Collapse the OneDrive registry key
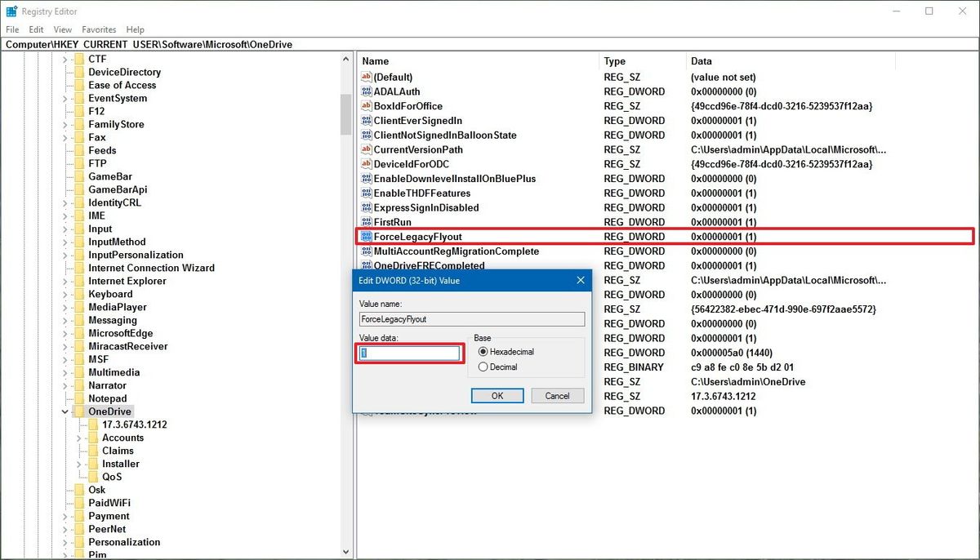The height and width of the screenshot is (560, 980). click(x=65, y=411)
